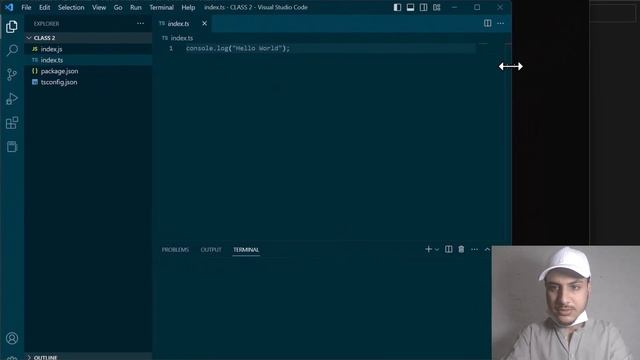Expand the Outline section
The image size is (640, 360).
tap(88, 357)
